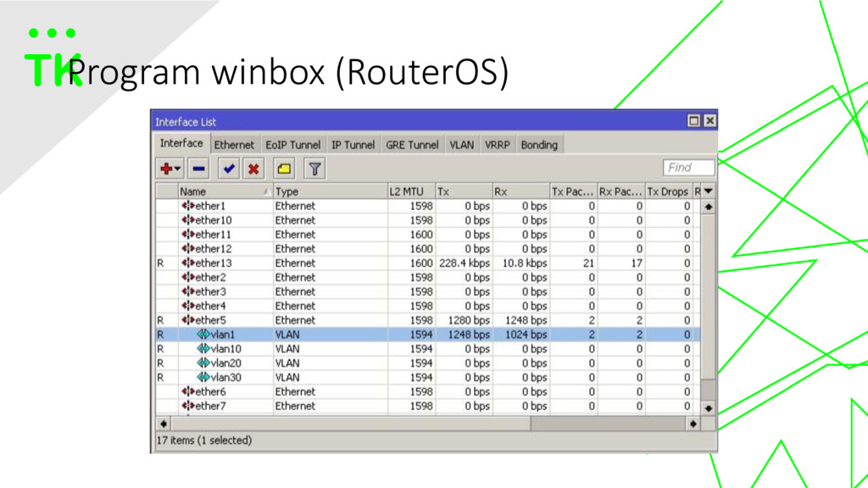Click the 1024 bps Rx value of vlan1

[x=526, y=334]
